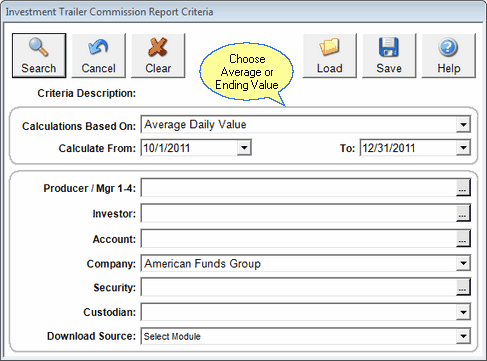Open the Producer / Mgr 1-4 ellipsis browse button
The image size is (487, 361).
[x=463, y=188]
